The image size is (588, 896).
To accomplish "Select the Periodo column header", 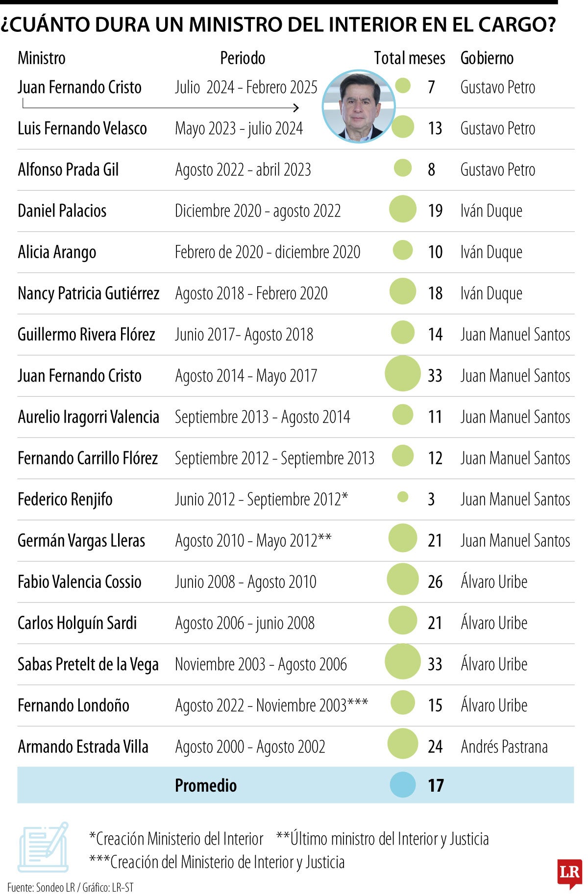I will tap(243, 58).
